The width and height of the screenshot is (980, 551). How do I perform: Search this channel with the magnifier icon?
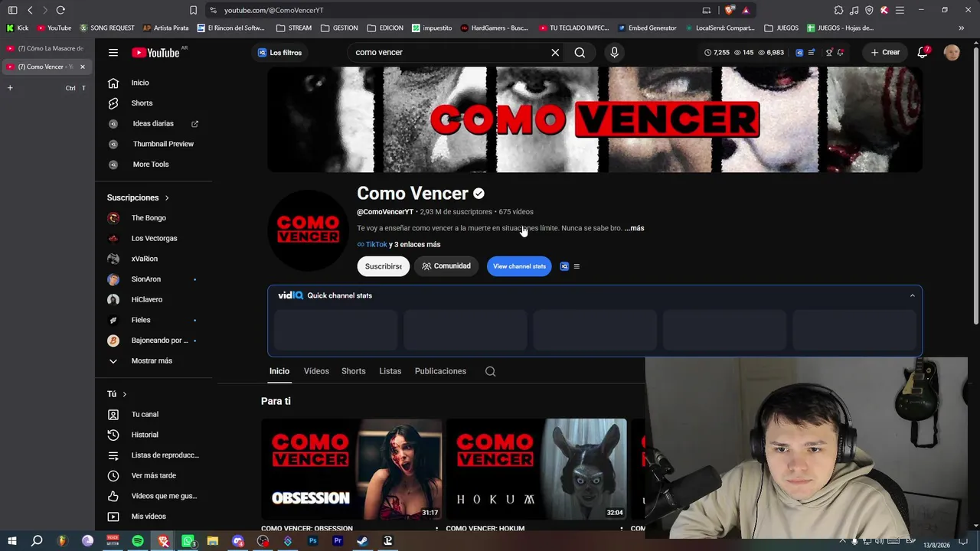pos(491,371)
